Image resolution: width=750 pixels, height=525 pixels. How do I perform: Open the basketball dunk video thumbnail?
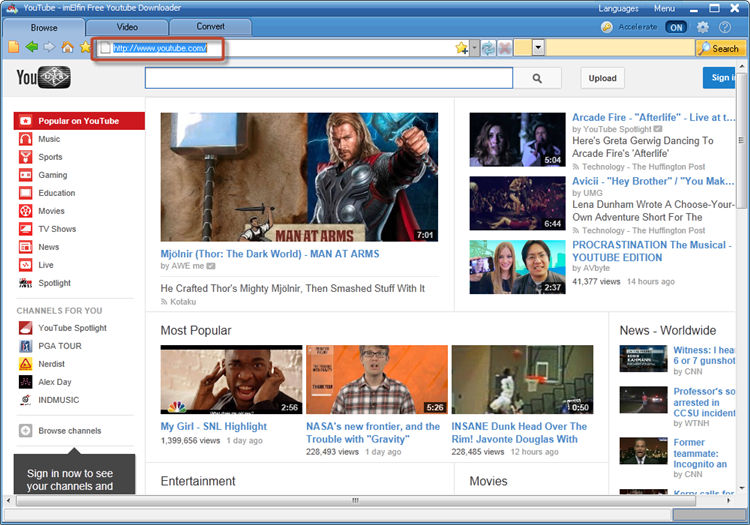[522, 380]
